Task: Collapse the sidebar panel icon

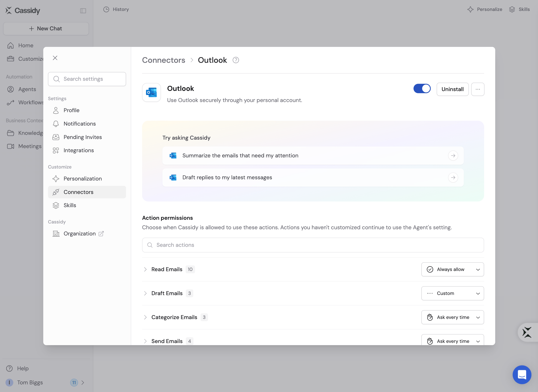Action: (83, 11)
